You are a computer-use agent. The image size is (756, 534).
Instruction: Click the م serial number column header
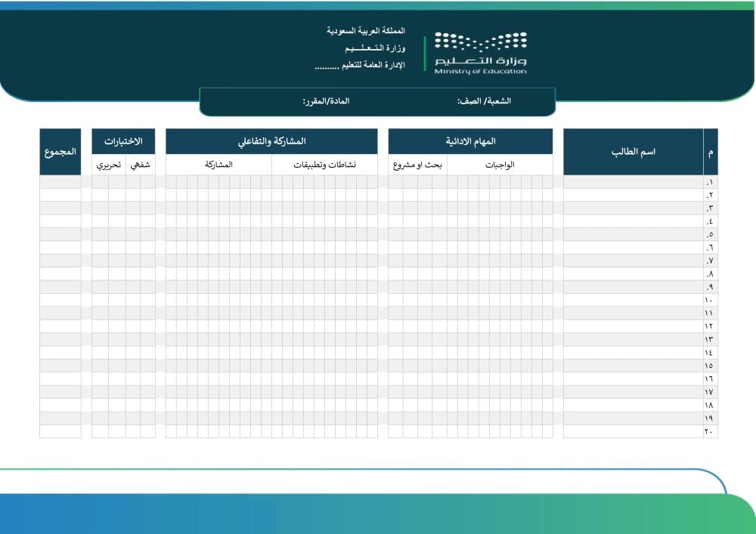[710, 152]
